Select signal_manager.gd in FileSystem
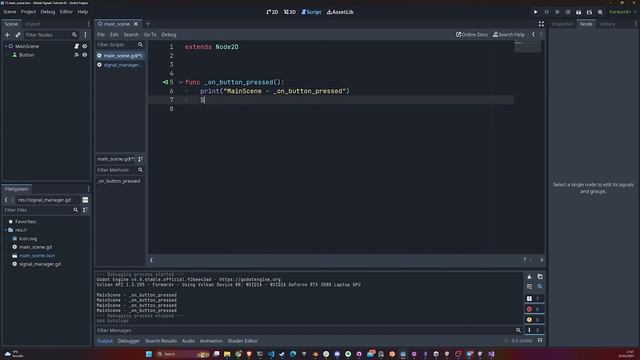 (x=40, y=264)
